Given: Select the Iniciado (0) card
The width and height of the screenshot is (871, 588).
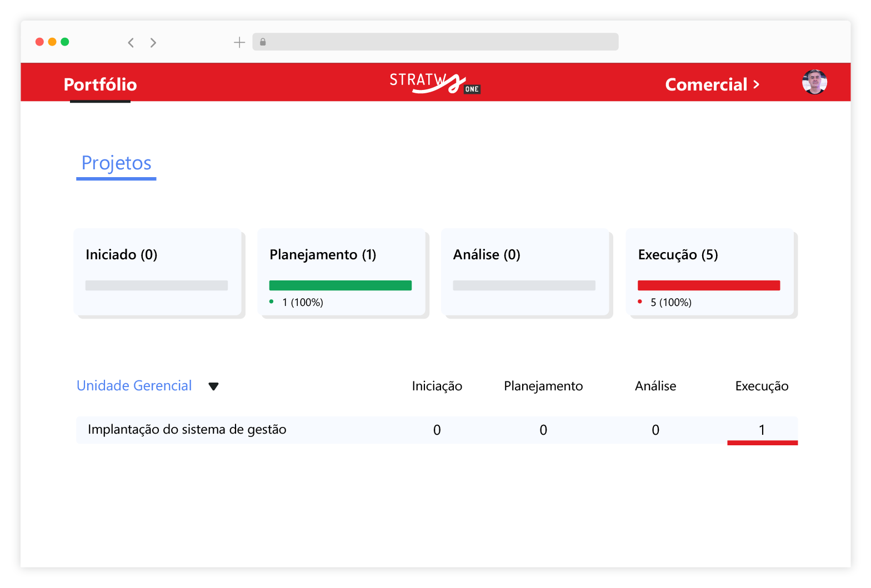Looking at the screenshot, I should (x=158, y=272).
